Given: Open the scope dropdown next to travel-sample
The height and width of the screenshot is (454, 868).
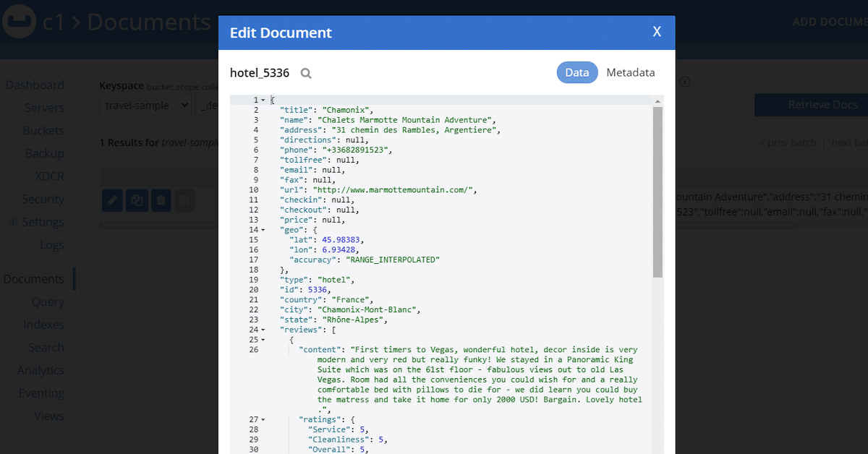Looking at the screenshot, I should pos(208,106).
